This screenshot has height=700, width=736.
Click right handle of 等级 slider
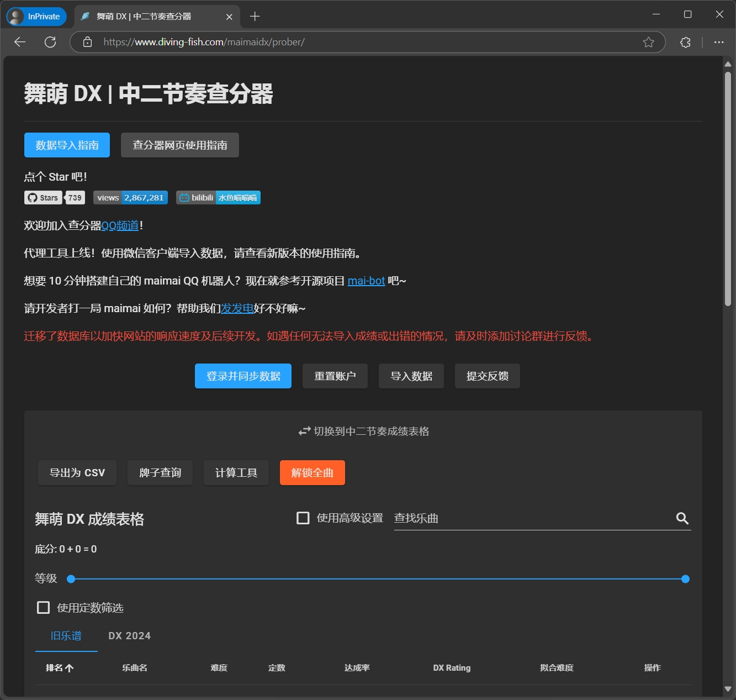point(685,579)
